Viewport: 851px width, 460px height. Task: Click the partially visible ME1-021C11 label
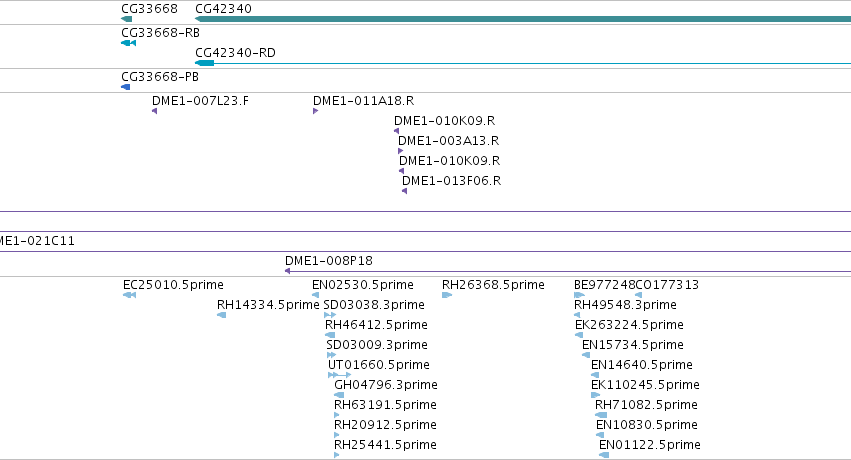click(x=37, y=241)
